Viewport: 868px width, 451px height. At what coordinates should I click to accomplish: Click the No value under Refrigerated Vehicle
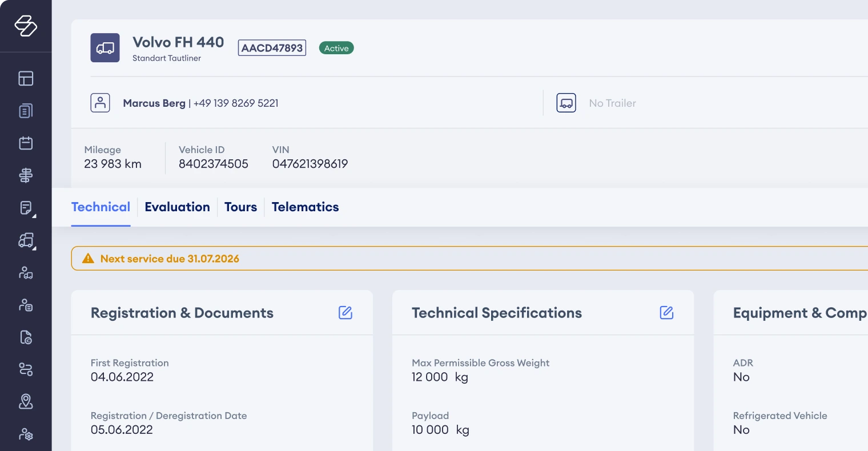[x=741, y=430]
